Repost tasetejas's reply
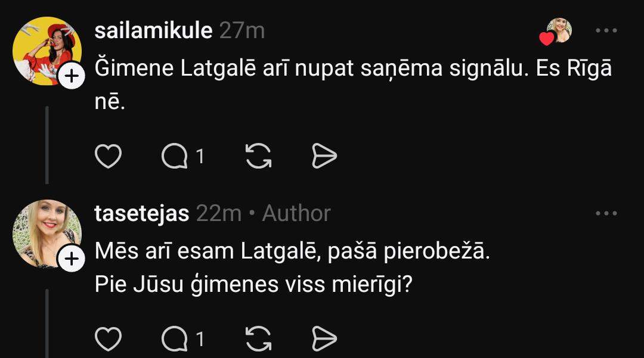 [x=259, y=339]
